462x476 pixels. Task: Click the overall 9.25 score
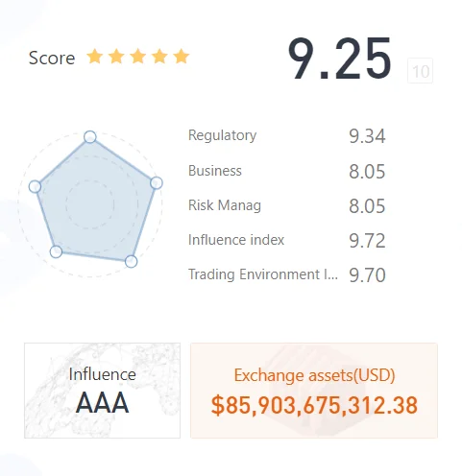(339, 59)
